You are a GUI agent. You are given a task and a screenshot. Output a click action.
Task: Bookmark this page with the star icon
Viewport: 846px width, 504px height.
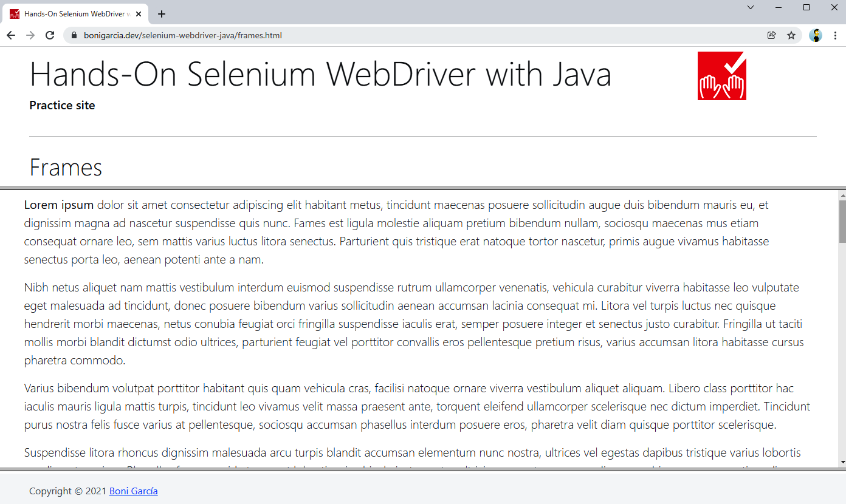click(791, 35)
